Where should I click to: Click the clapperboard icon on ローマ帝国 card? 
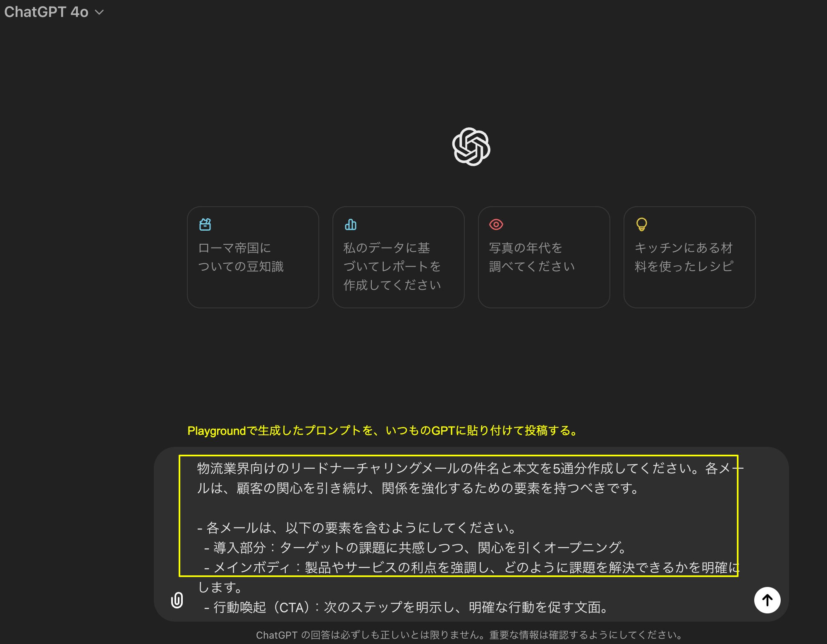(x=205, y=224)
